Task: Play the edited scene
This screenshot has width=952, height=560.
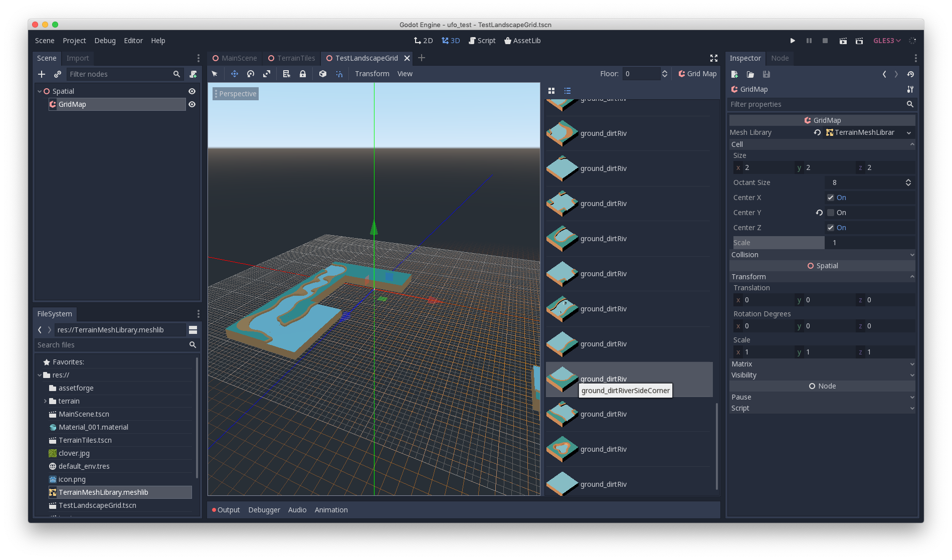Action: coord(843,41)
